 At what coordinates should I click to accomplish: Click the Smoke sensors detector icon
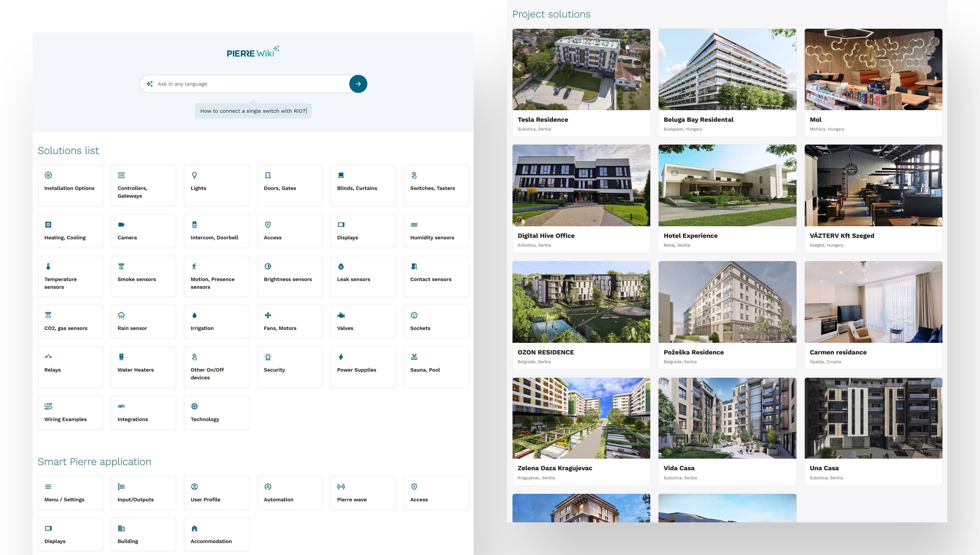[121, 266]
